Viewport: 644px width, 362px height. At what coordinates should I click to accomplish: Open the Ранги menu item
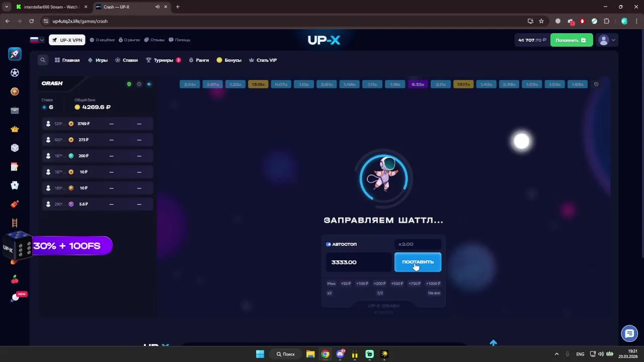tap(199, 60)
